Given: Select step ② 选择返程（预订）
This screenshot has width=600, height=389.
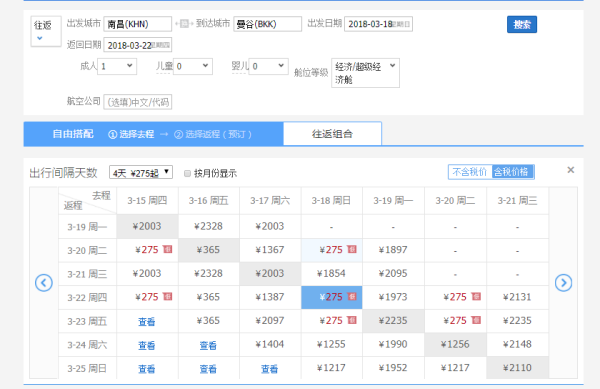Looking at the screenshot, I should click(213, 134).
